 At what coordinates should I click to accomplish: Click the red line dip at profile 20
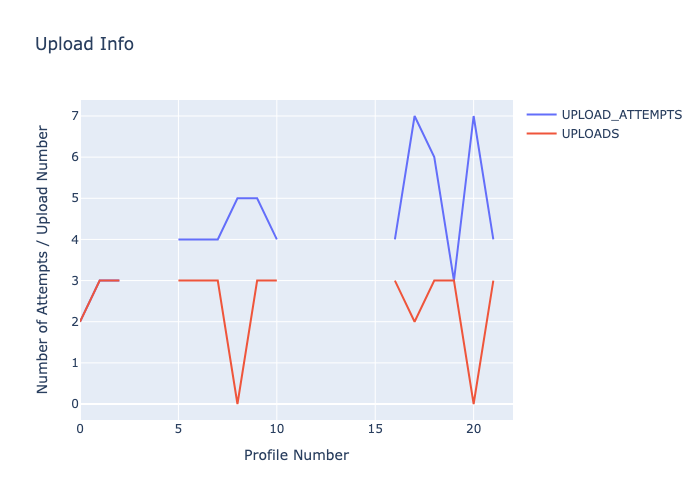click(x=473, y=403)
